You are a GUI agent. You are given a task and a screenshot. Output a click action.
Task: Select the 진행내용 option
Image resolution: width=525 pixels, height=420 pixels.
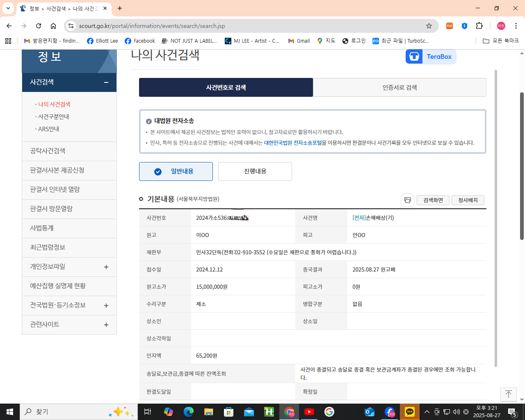[x=255, y=171]
